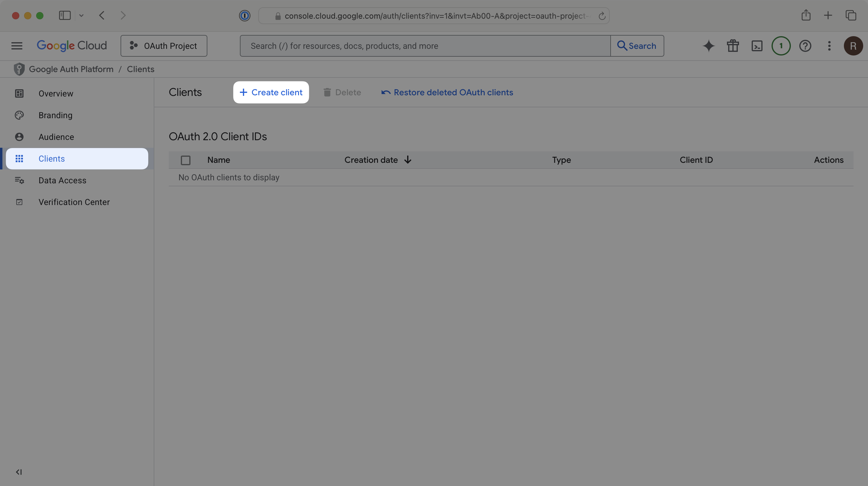Open the Google Cloud navigation menu
Image resolution: width=868 pixels, height=486 pixels.
[16, 46]
